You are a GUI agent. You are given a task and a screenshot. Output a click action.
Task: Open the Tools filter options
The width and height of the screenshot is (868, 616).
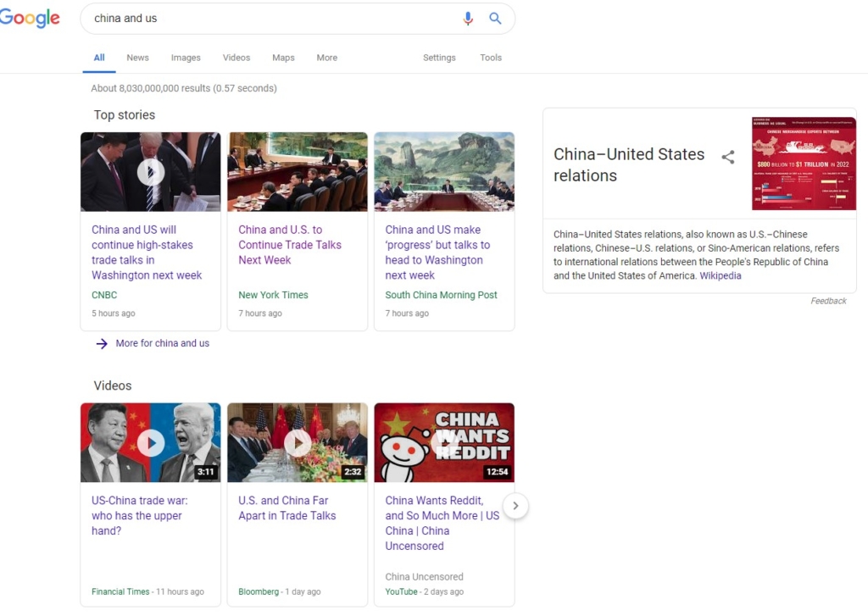491,58
